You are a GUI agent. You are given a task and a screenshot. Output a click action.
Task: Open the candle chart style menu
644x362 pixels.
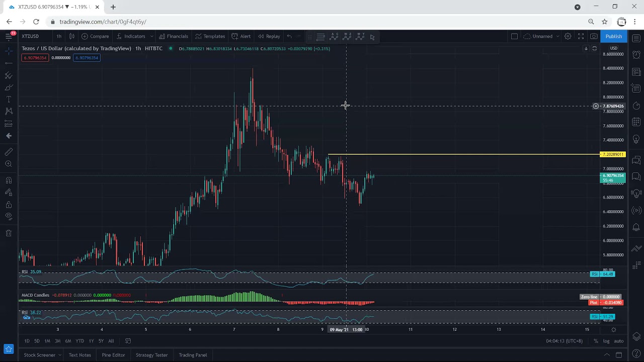72,36
